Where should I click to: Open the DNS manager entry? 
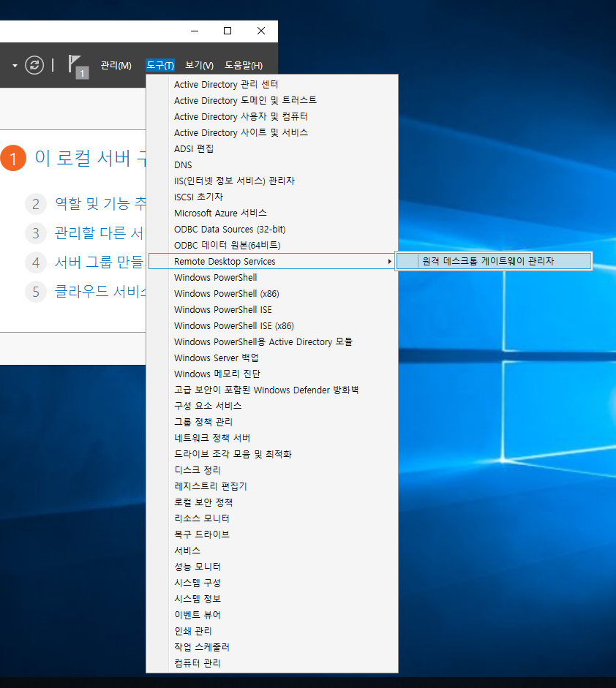coord(273,165)
